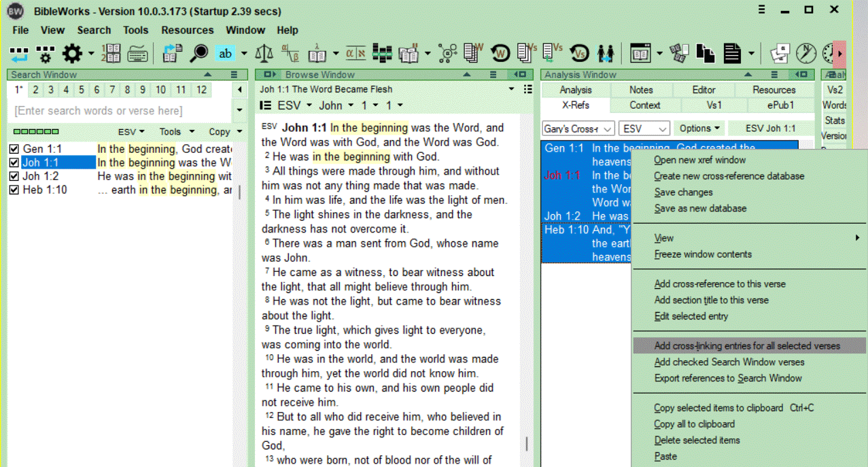
Task: Open the Tools menu in menu bar
Action: point(135,30)
